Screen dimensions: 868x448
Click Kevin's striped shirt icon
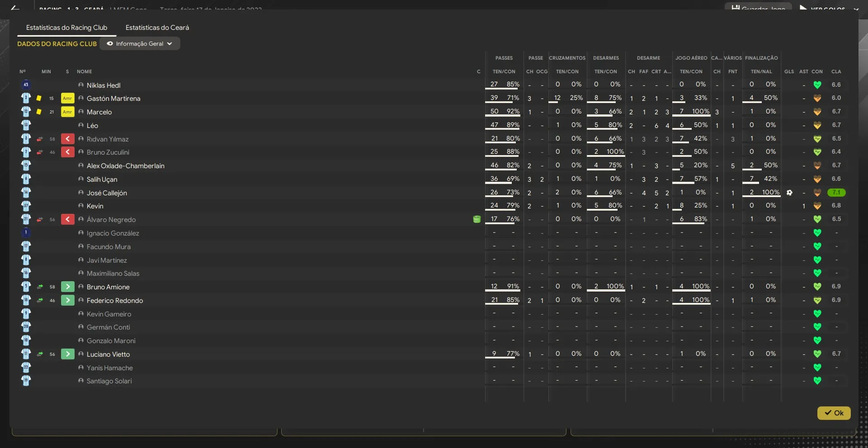tap(26, 206)
